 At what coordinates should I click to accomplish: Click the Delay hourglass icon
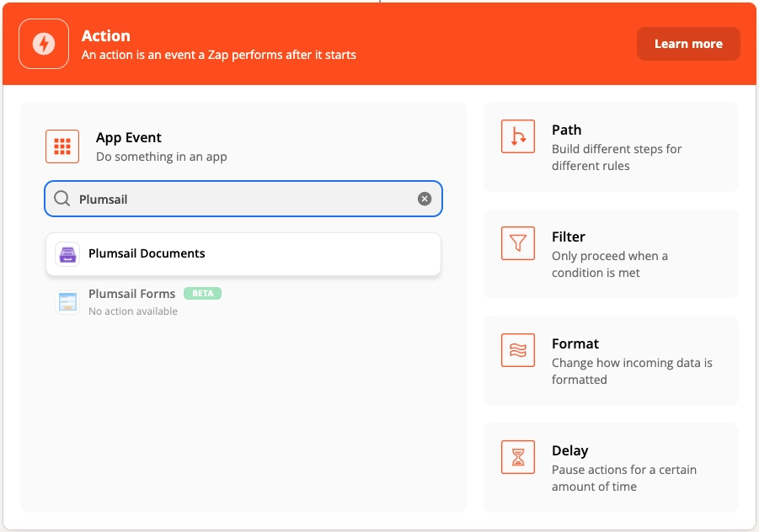(x=518, y=457)
